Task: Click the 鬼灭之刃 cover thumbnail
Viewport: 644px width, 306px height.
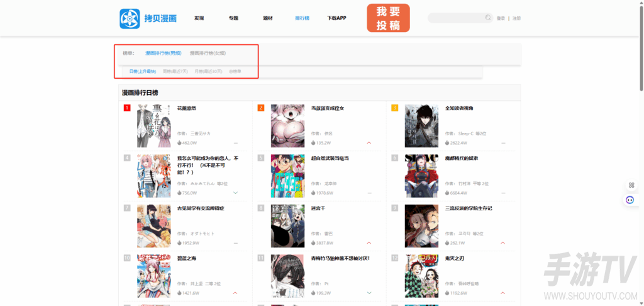Action: pos(421,276)
